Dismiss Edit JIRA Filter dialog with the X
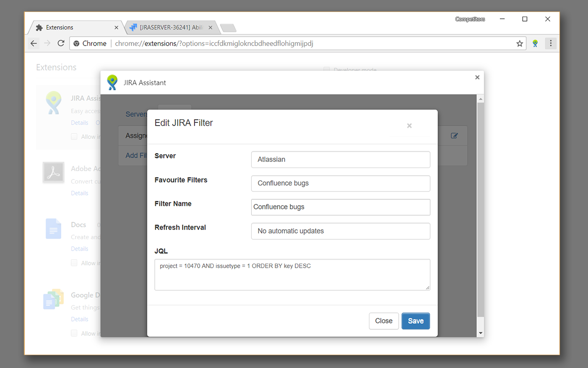 pyautogui.click(x=409, y=126)
